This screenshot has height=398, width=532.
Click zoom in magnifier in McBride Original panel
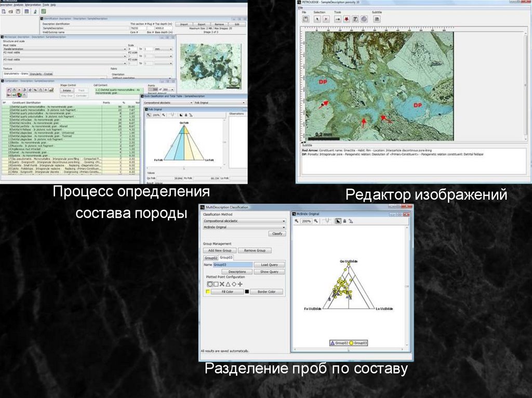click(x=316, y=221)
